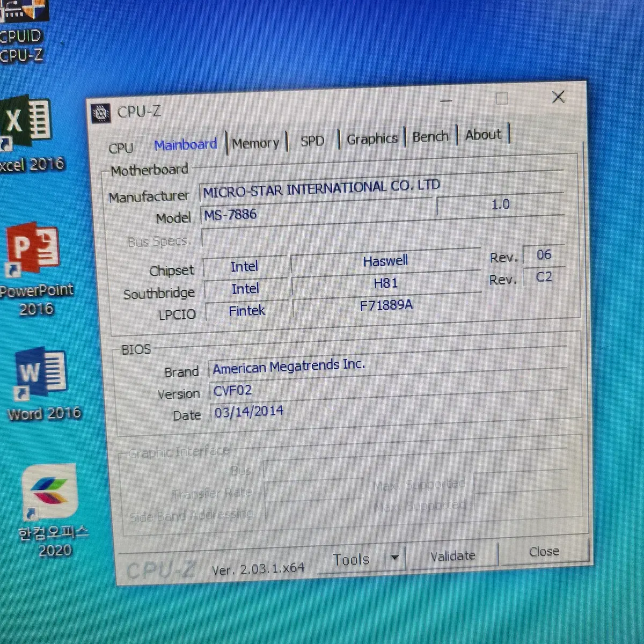
Task: Open the Memory tab
Action: click(255, 143)
